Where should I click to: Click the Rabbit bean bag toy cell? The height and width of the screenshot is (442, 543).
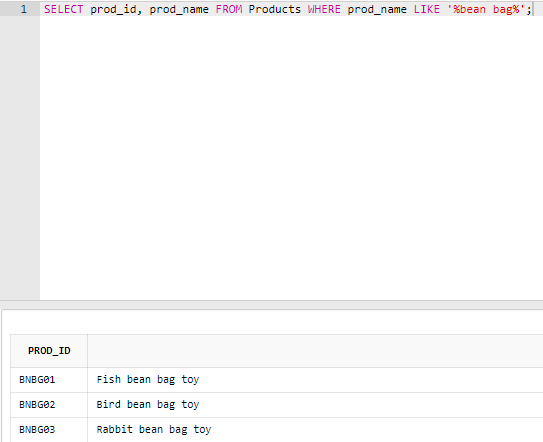point(315,430)
